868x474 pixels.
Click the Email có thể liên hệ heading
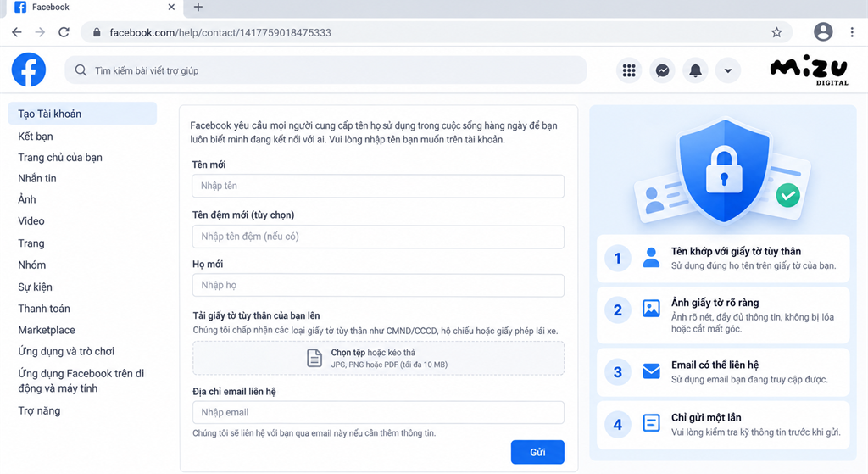pos(715,365)
